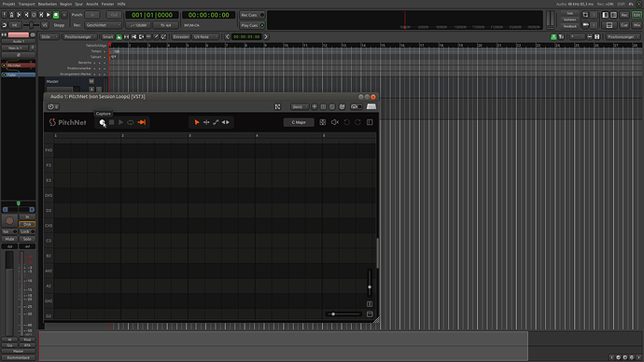Toggle the Solo alert button

569,14
